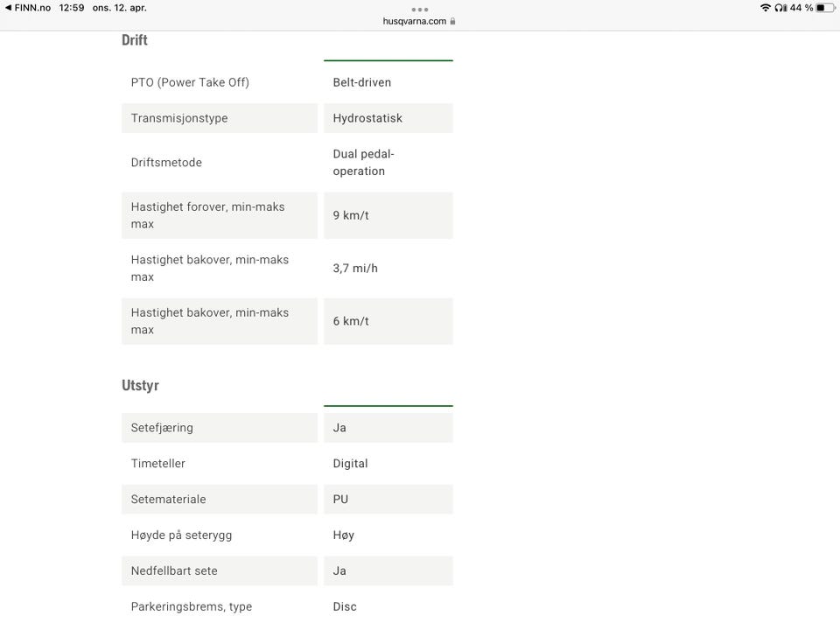Click the PTO (Power Take Off) row

(x=287, y=82)
